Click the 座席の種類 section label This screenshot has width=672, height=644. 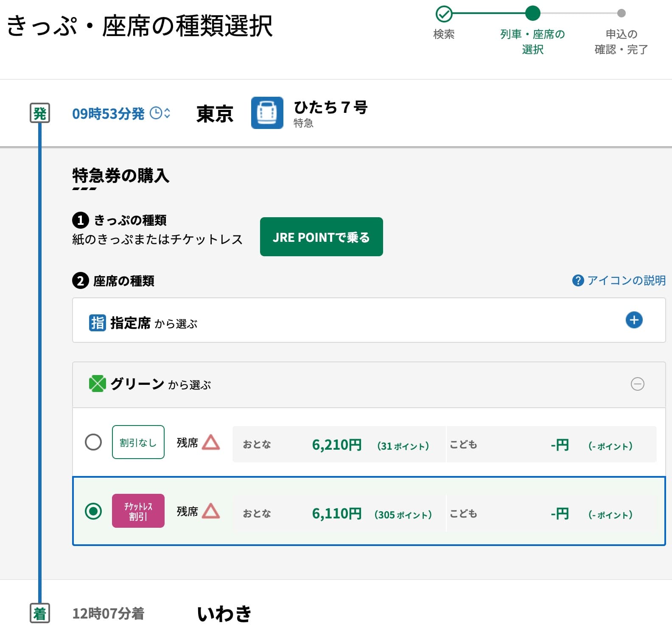pos(123,281)
